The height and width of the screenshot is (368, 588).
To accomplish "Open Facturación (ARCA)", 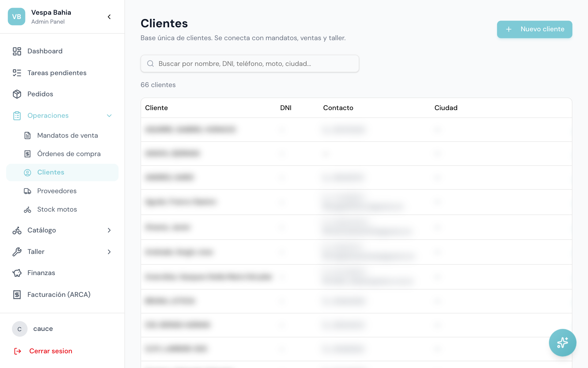I will coord(62,295).
